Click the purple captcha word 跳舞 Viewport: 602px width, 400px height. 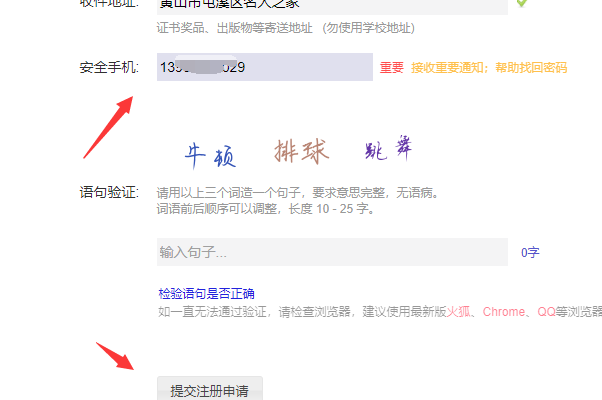(388, 148)
